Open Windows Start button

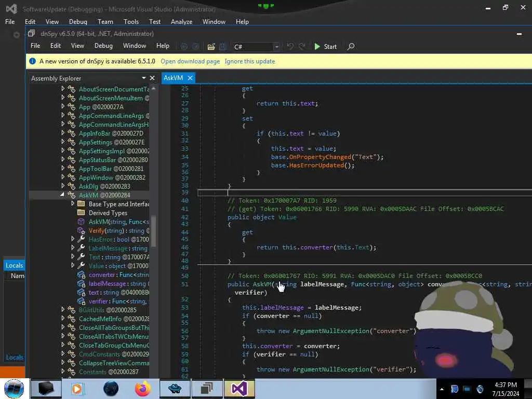(x=14, y=389)
